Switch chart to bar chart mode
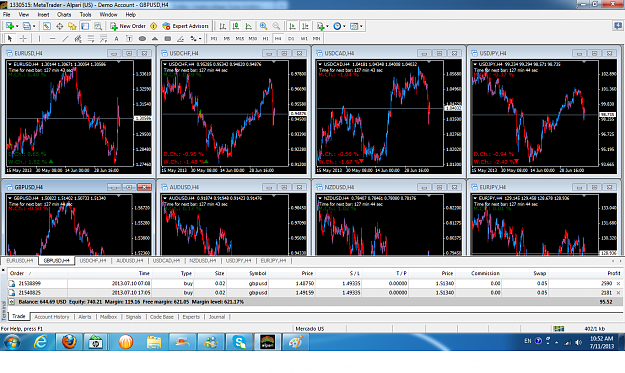 point(222,26)
